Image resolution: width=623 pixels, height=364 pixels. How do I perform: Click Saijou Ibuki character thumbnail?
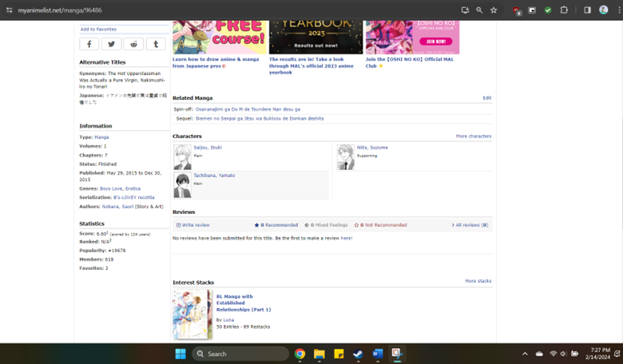[182, 157]
